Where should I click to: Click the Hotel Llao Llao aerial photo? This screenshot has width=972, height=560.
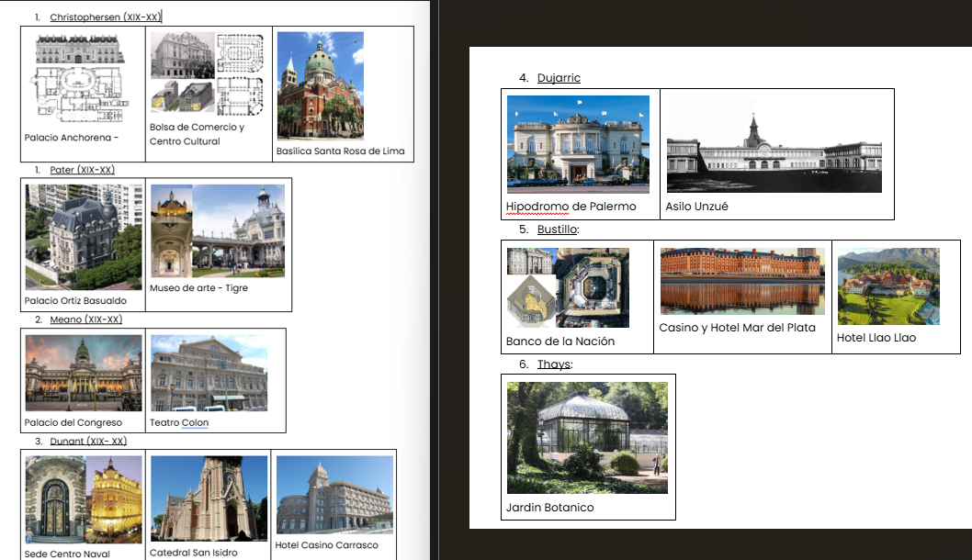[888, 286]
